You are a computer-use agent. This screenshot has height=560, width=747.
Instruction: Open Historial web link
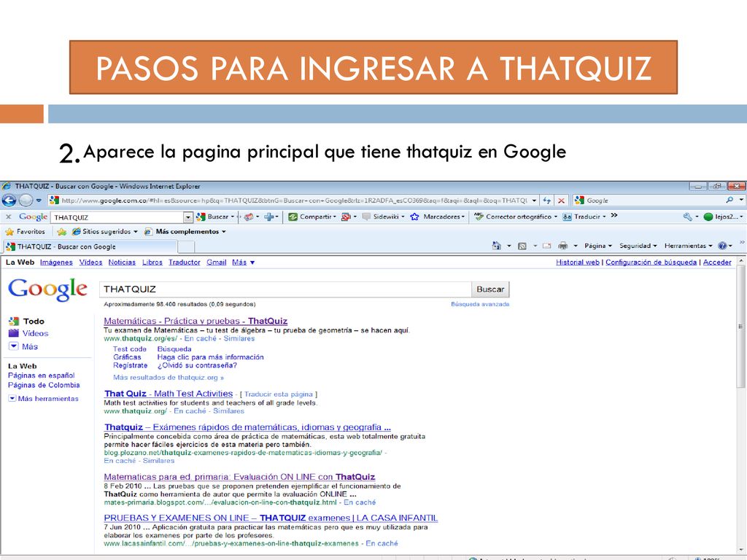pyautogui.click(x=578, y=262)
